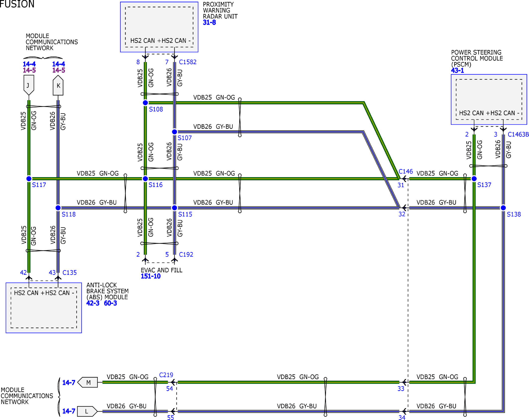Open the 14-7 link beside connector L

[x=69, y=411]
